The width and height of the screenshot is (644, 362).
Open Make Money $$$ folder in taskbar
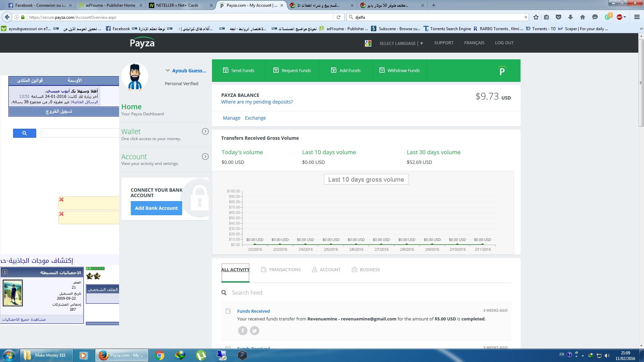pos(47,355)
